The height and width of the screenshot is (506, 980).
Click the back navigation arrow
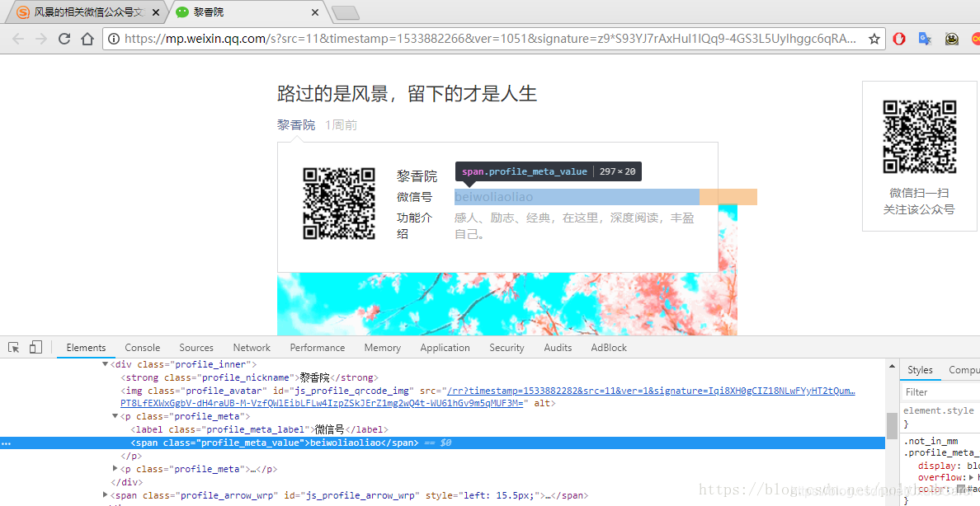pos(18,38)
